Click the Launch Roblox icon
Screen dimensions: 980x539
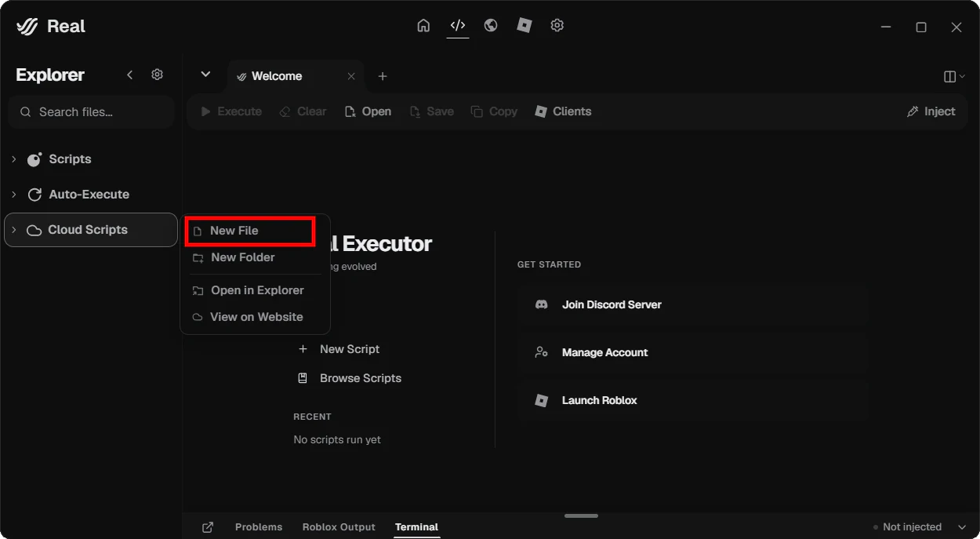point(541,400)
